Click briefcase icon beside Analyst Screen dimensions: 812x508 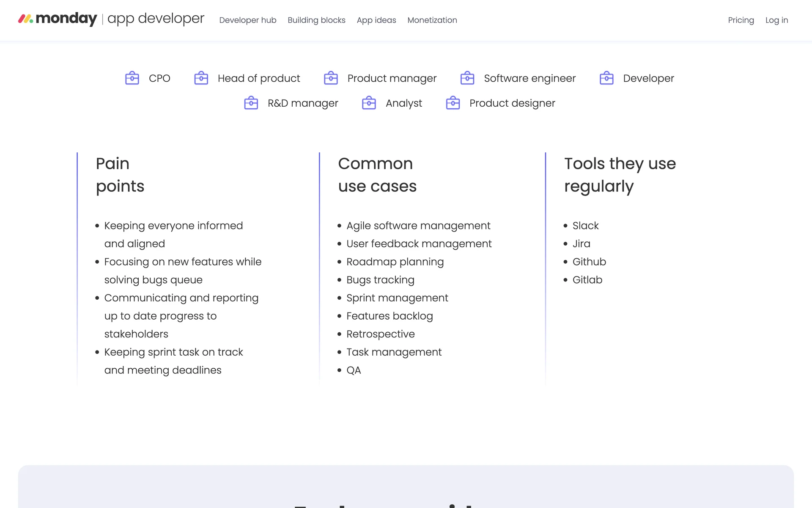pos(369,103)
